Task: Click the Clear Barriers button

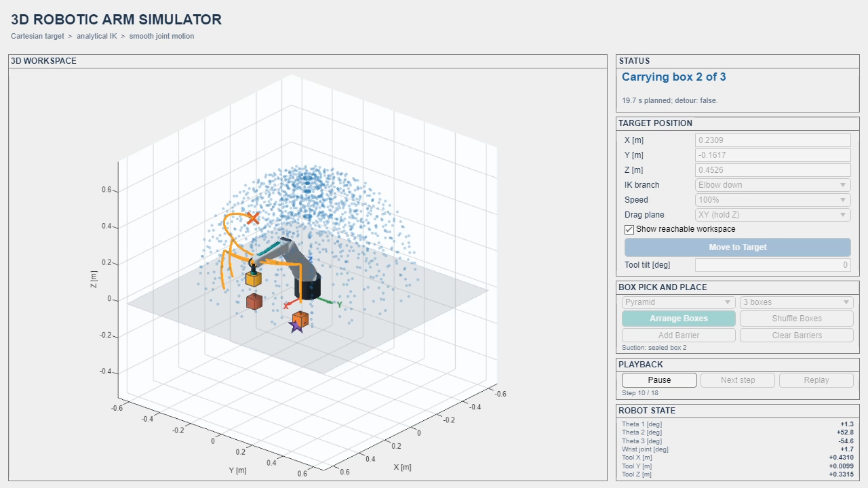Action: tap(797, 335)
